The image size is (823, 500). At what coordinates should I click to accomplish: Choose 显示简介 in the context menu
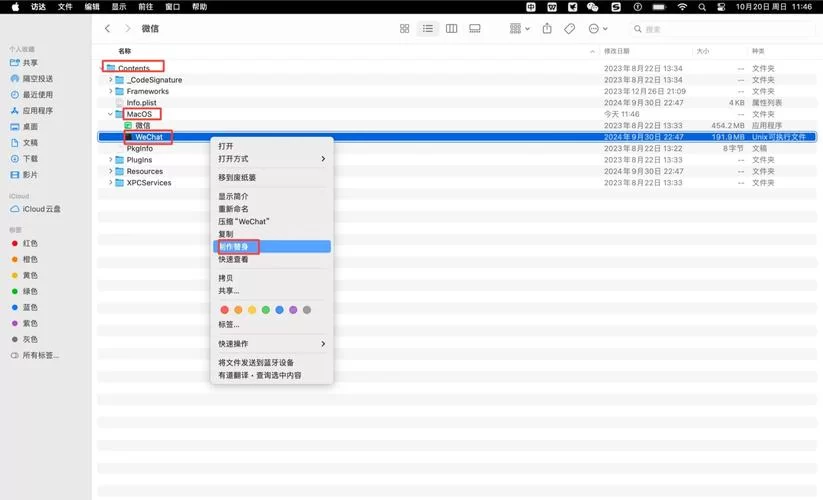pyautogui.click(x=272, y=196)
